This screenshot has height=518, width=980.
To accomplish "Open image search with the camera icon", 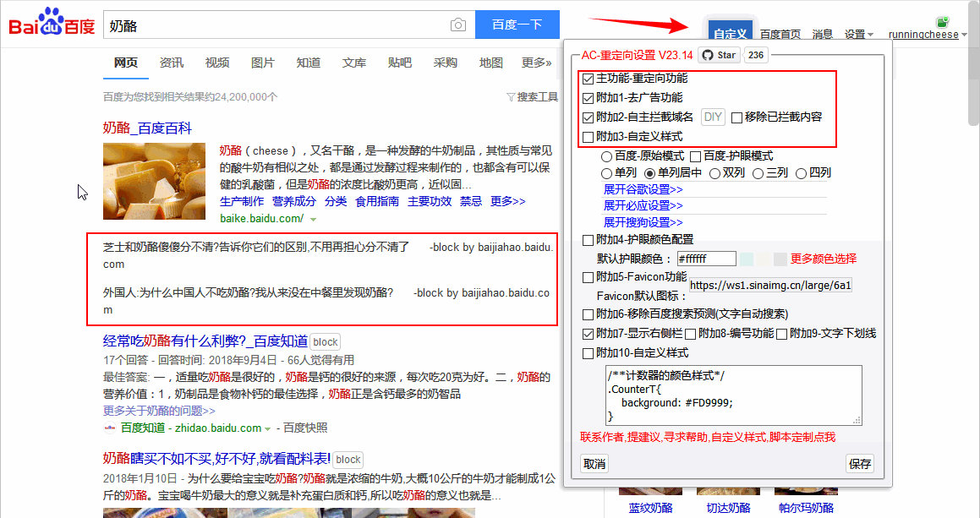I will click(x=458, y=25).
